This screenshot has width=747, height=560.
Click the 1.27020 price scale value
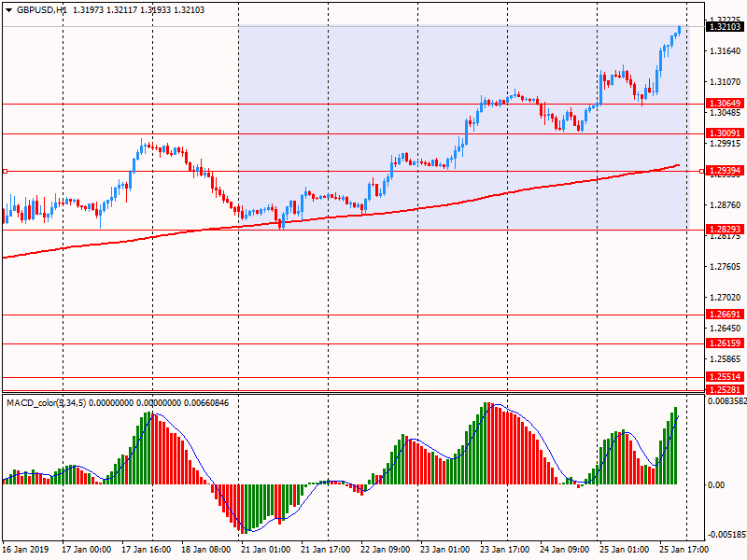tap(726, 298)
